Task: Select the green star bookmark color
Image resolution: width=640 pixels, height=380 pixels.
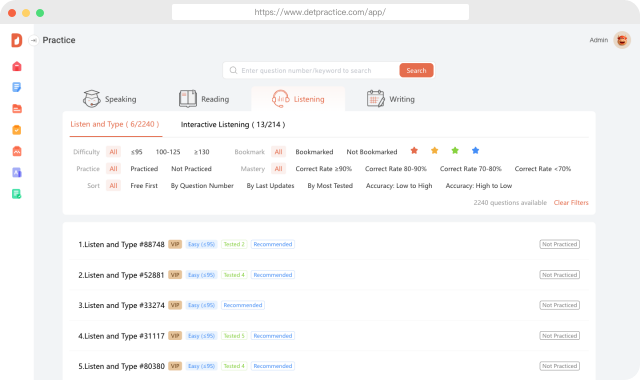Action: coord(455,151)
